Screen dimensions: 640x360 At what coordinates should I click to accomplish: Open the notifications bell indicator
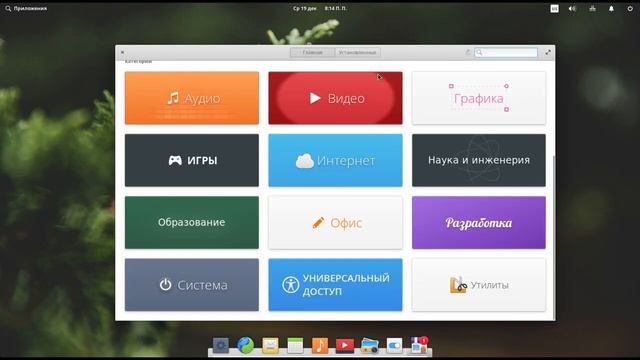[x=611, y=9]
